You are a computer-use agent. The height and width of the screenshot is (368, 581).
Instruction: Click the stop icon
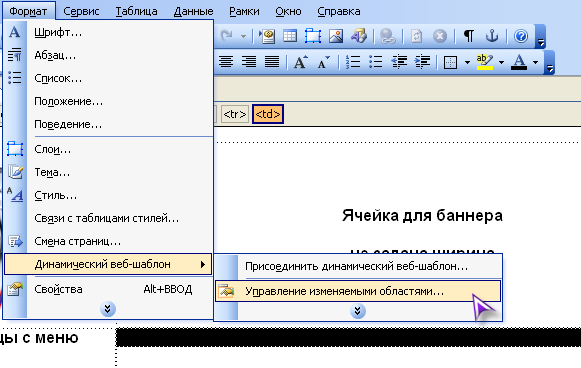[x=440, y=36]
